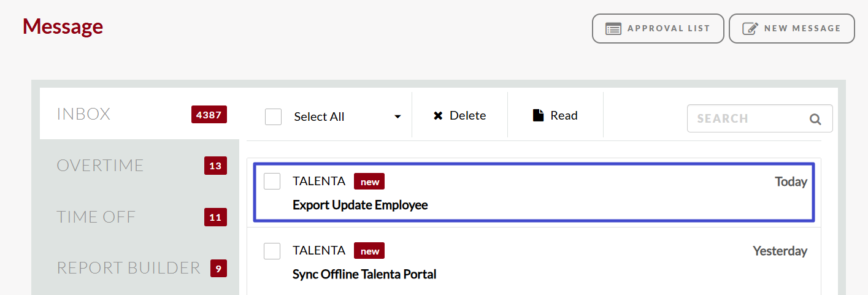
Task: Switch to the Overtime tab
Action: click(100, 166)
